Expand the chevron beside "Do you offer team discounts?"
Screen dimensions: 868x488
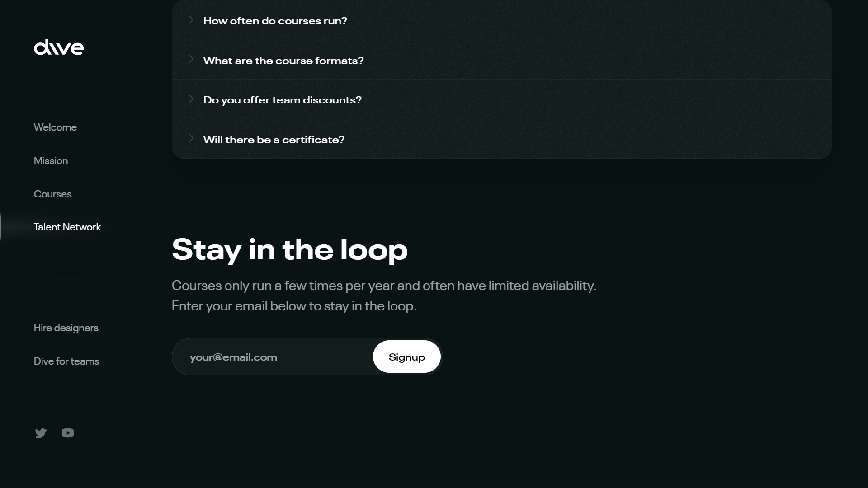pyautogui.click(x=191, y=99)
